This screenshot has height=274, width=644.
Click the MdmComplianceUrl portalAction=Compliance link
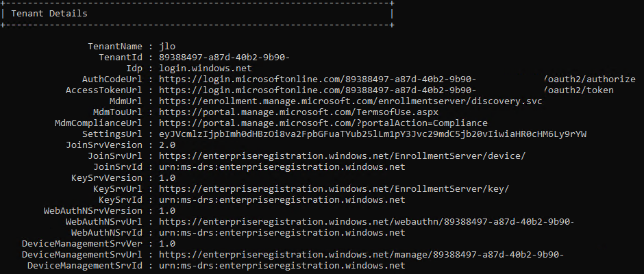coord(323,123)
